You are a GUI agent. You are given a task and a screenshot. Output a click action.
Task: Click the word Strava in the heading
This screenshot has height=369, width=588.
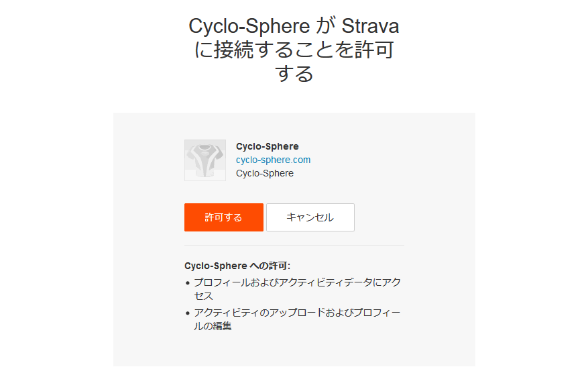click(x=370, y=26)
